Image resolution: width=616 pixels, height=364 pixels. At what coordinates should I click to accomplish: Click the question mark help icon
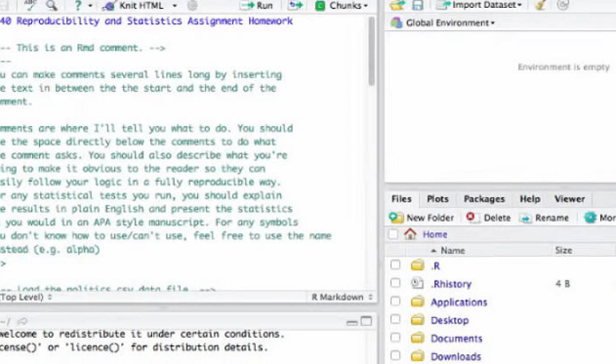point(78,6)
